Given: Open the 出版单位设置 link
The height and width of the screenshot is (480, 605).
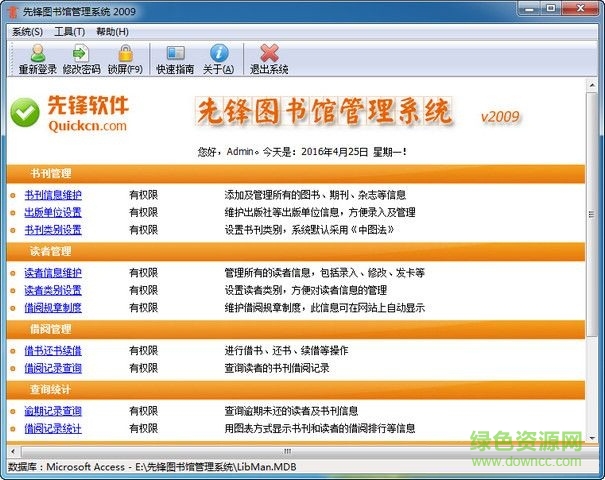Looking at the screenshot, I should tap(53, 212).
